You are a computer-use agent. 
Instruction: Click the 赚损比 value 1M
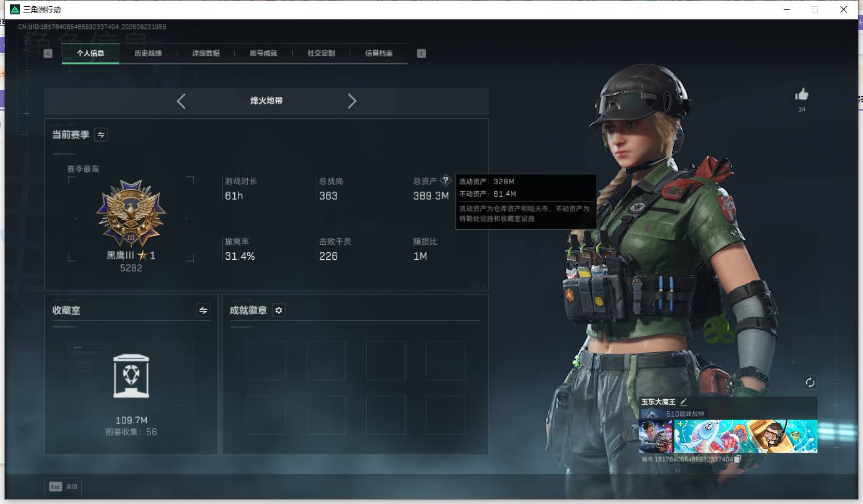point(420,256)
